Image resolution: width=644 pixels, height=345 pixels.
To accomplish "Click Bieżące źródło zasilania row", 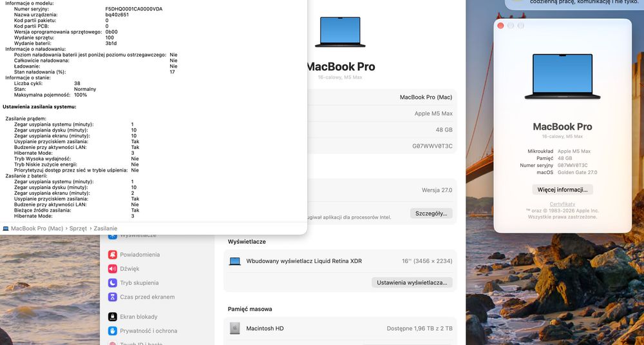I will coord(77,210).
